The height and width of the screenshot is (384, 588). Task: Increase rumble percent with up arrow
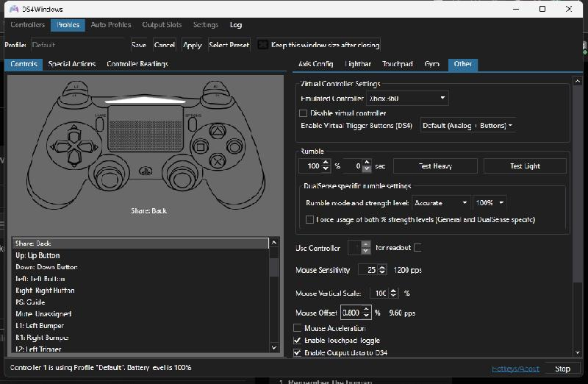pyautogui.click(x=326, y=163)
